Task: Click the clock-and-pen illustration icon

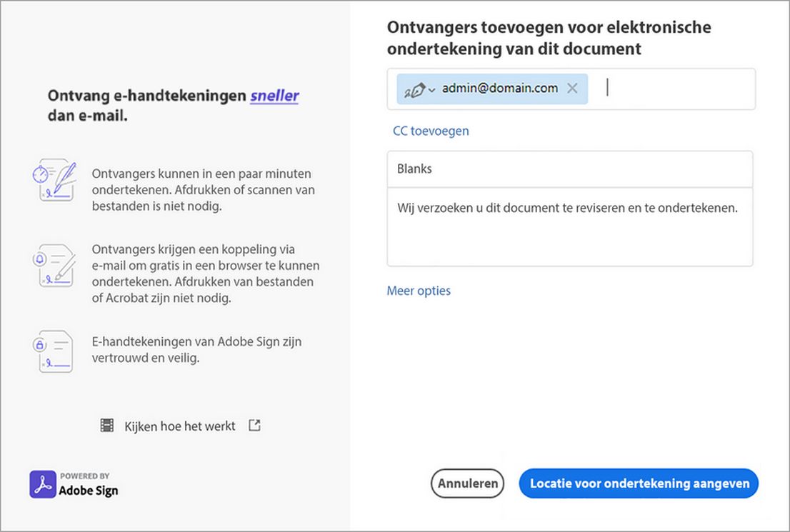Action: 57,179
